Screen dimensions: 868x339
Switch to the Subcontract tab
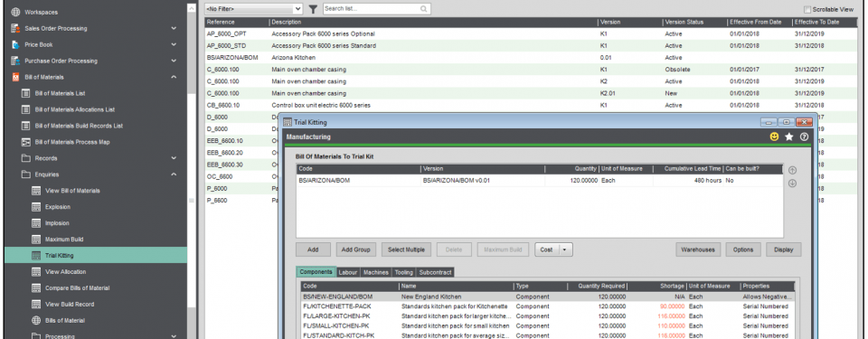(435, 272)
